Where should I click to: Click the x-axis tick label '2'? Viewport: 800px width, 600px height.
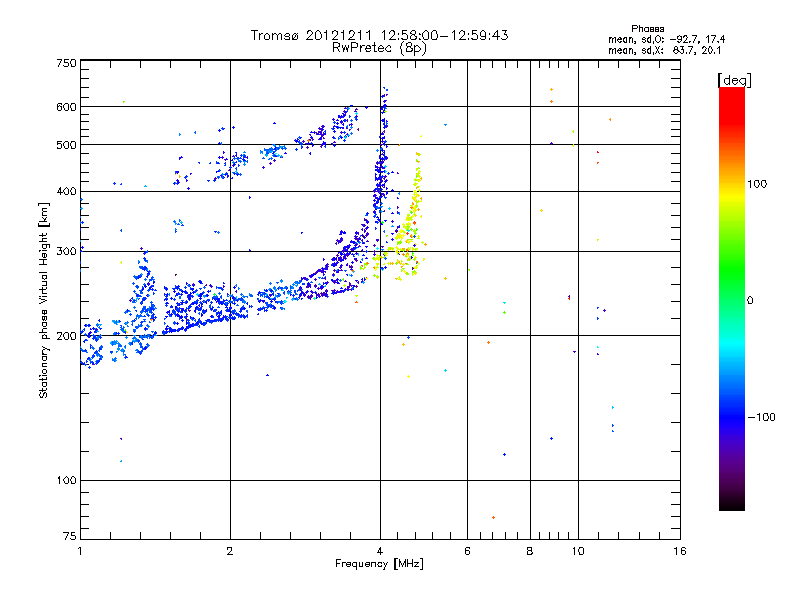pyautogui.click(x=230, y=551)
